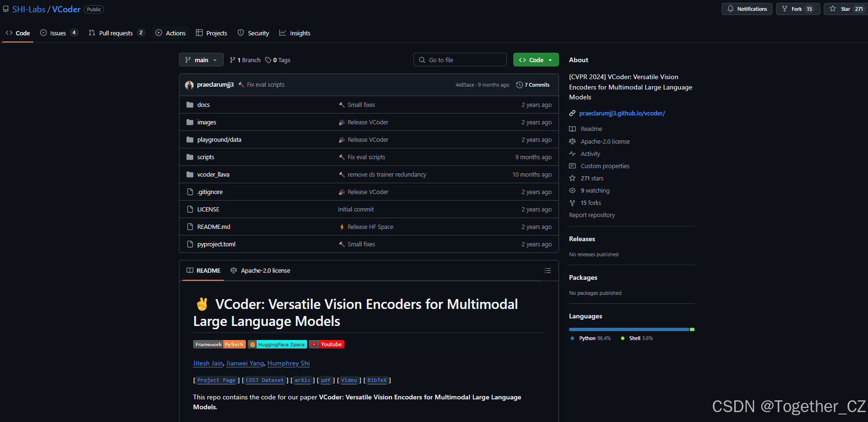Click the Framework PyTorch badge

click(219, 344)
